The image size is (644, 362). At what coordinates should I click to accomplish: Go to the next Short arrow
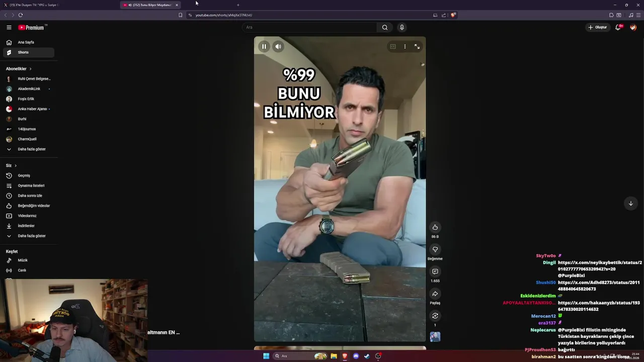coord(631,203)
